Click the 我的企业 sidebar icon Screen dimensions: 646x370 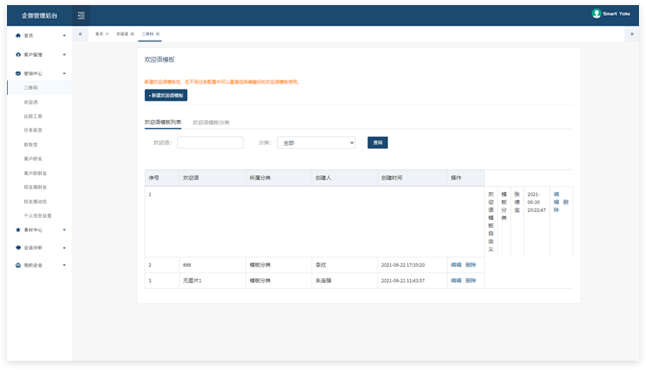[x=18, y=265]
